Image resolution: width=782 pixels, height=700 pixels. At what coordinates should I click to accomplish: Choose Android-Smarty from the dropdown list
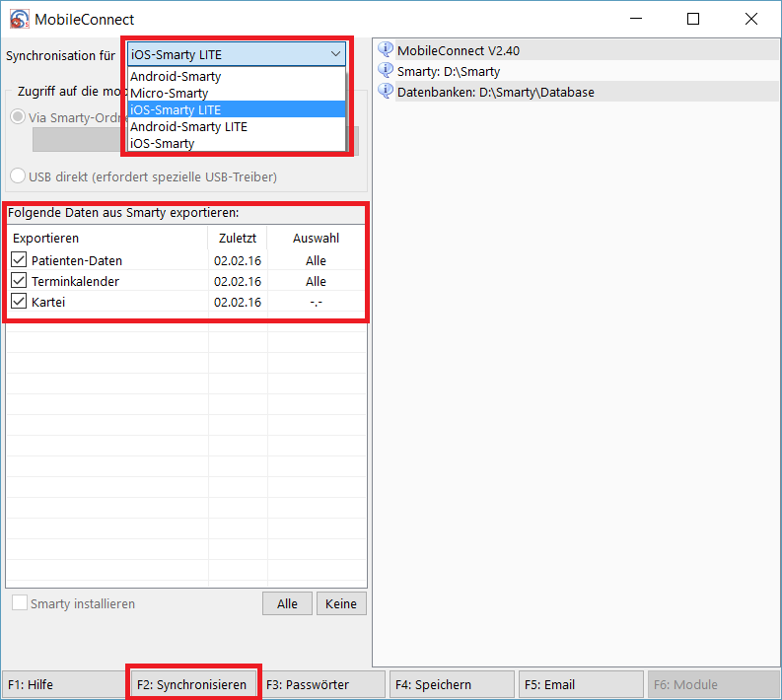[x=237, y=76]
